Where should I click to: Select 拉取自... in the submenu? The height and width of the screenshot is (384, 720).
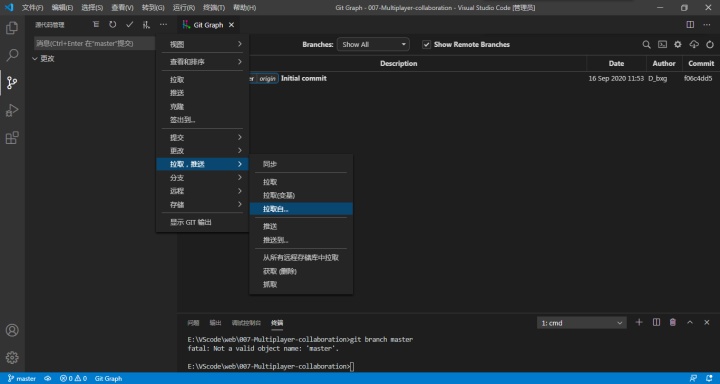coord(301,209)
